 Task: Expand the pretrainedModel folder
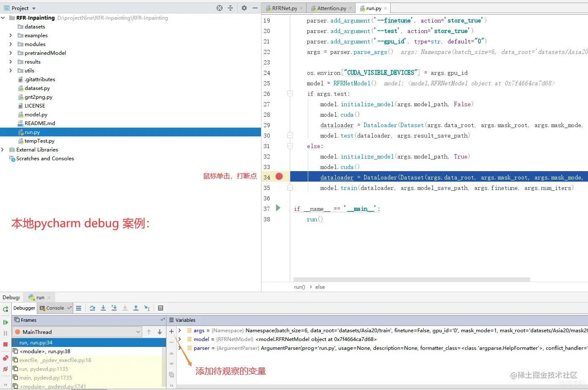[10, 53]
